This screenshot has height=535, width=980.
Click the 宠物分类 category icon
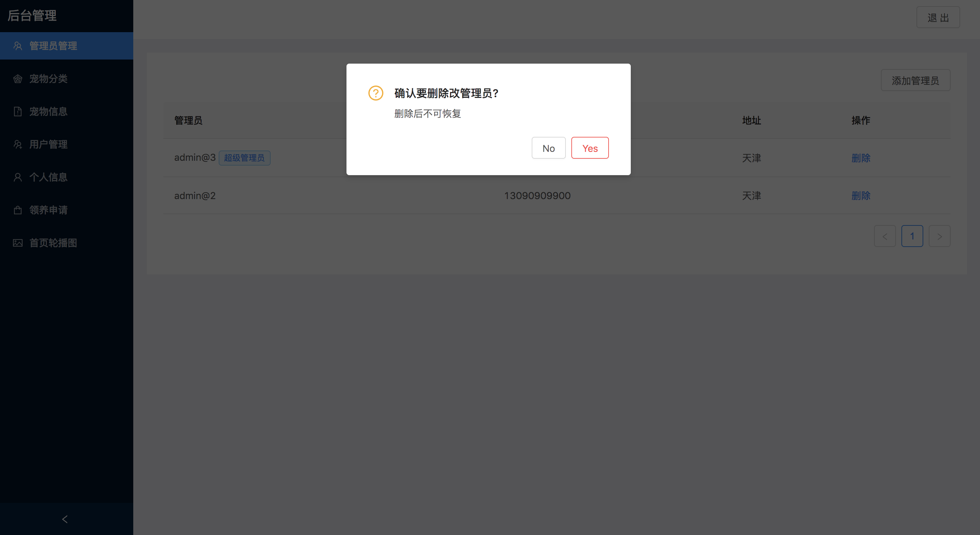17,79
